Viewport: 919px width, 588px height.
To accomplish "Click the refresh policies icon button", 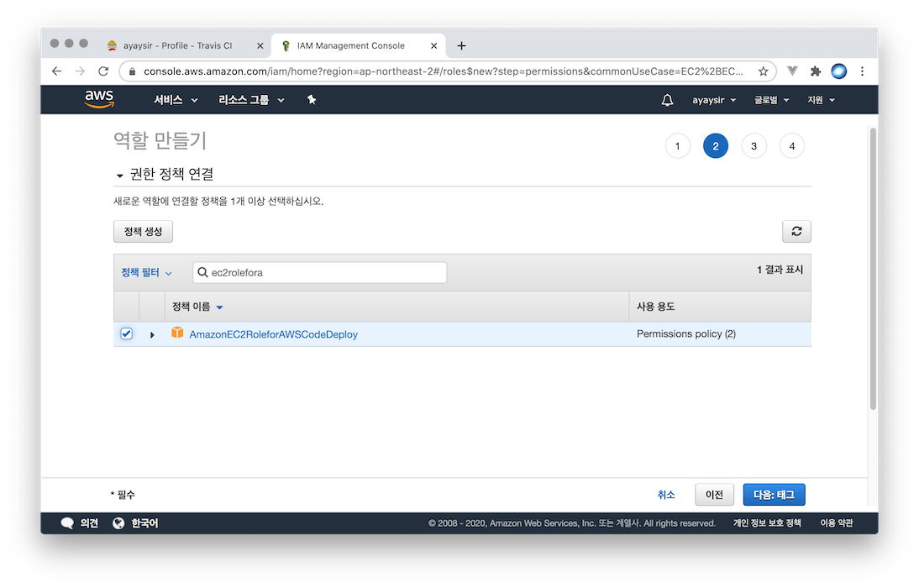I will [796, 232].
